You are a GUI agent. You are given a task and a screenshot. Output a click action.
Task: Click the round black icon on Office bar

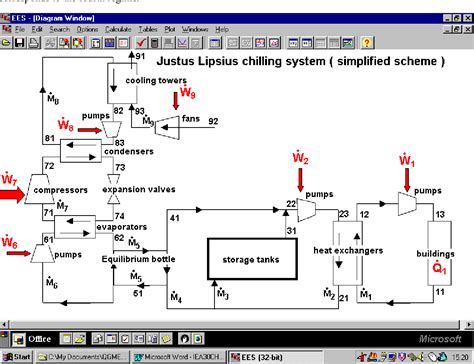click(x=184, y=339)
